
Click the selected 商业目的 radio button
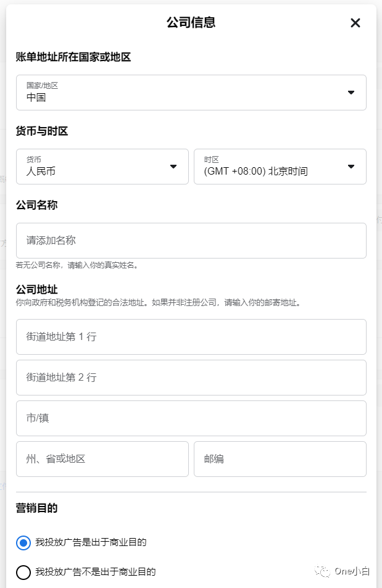[x=23, y=543]
